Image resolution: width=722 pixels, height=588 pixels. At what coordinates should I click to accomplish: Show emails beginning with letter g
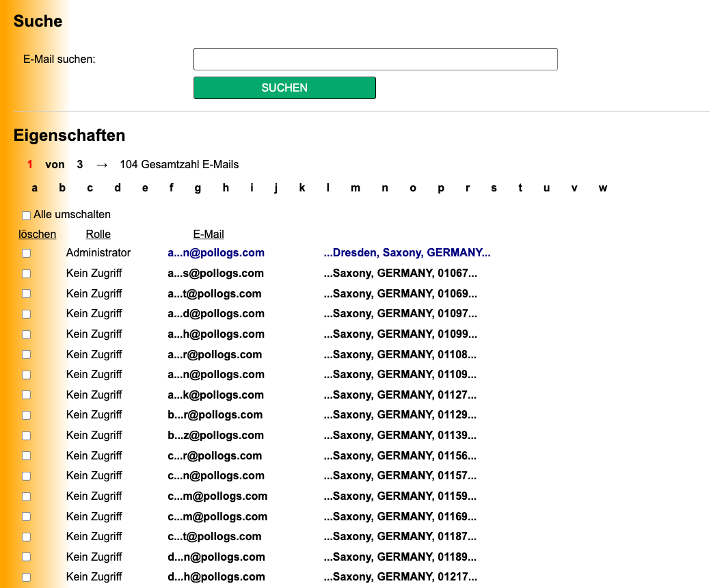click(198, 188)
